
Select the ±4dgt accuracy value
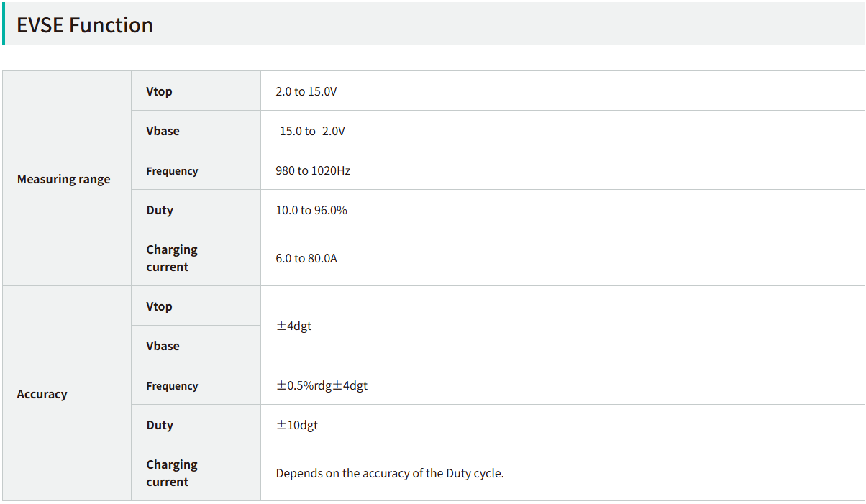(294, 326)
